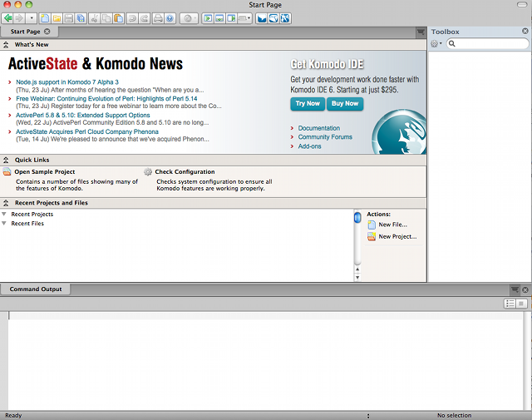
Task: Click the Komodo lizard logo image
Action: 400,131
